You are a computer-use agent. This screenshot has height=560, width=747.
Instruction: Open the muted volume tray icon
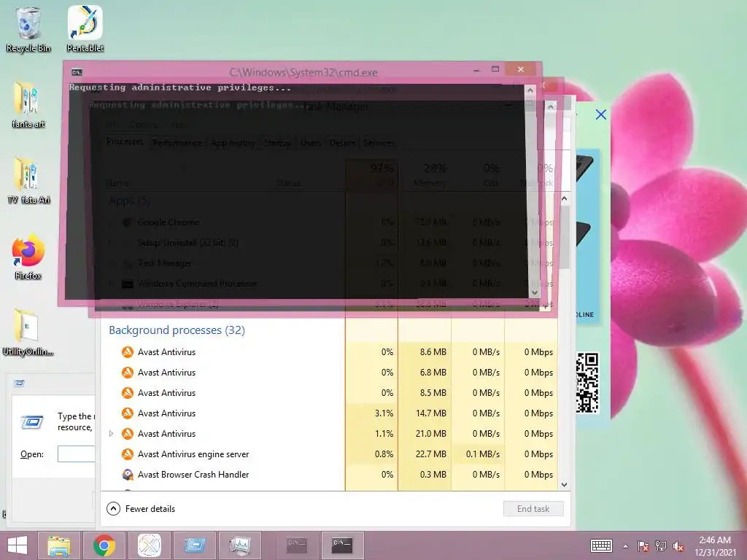pos(678,546)
